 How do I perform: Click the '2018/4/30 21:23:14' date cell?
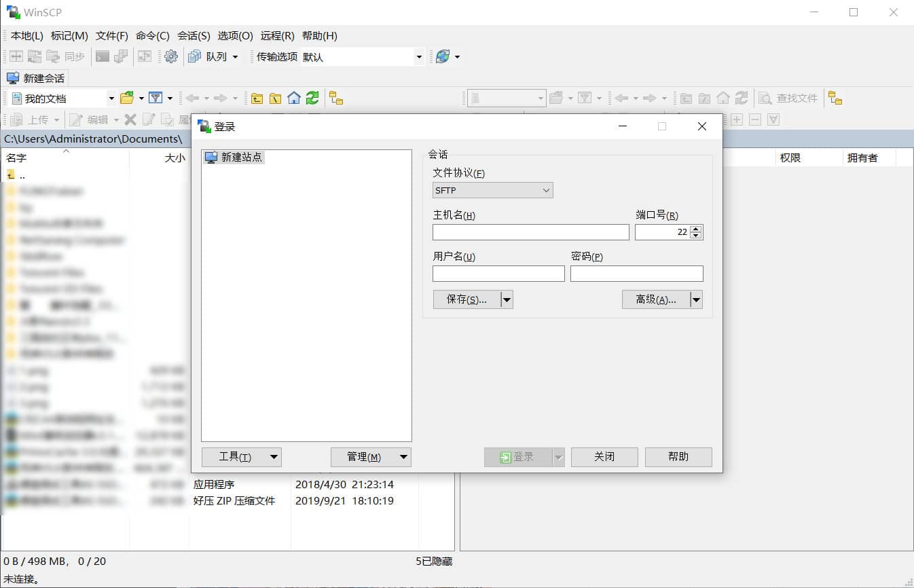(344, 485)
